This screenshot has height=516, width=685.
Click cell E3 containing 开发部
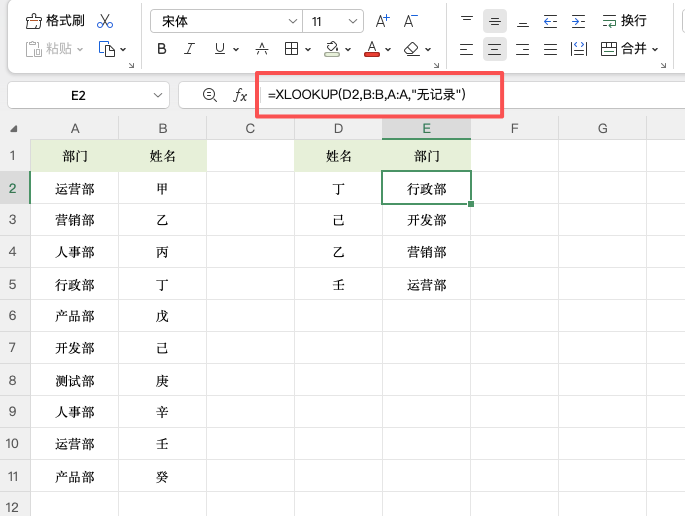426,220
